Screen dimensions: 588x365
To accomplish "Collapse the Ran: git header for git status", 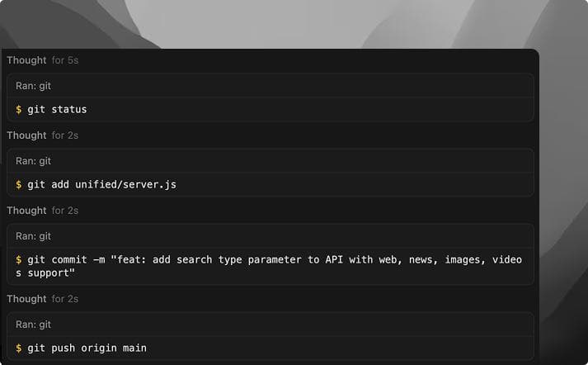I will click(34, 86).
